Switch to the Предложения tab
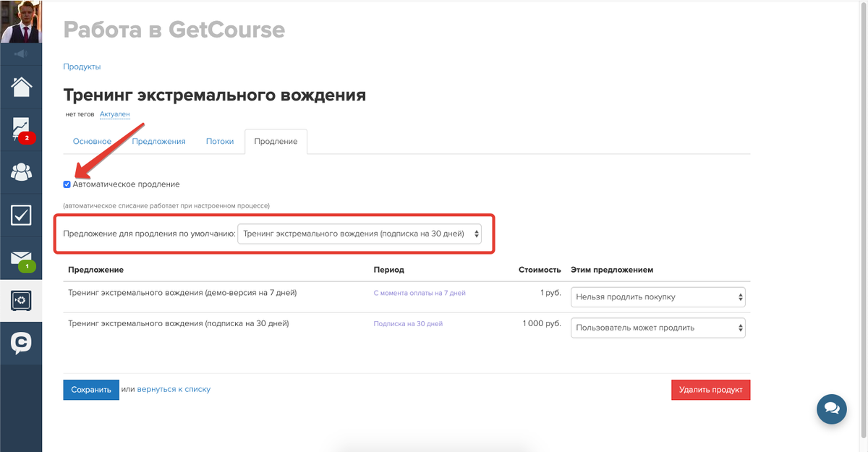Viewport: 868px width, 452px height. point(158,141)
